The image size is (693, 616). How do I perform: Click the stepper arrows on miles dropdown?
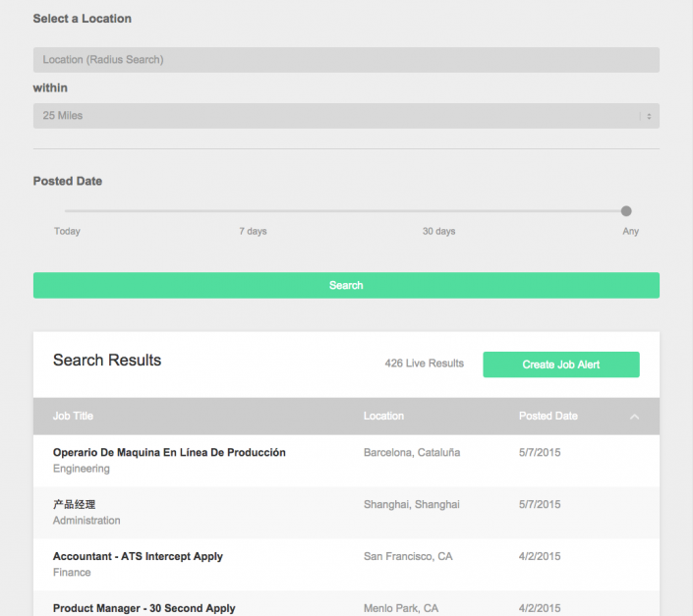click(648, 116)
